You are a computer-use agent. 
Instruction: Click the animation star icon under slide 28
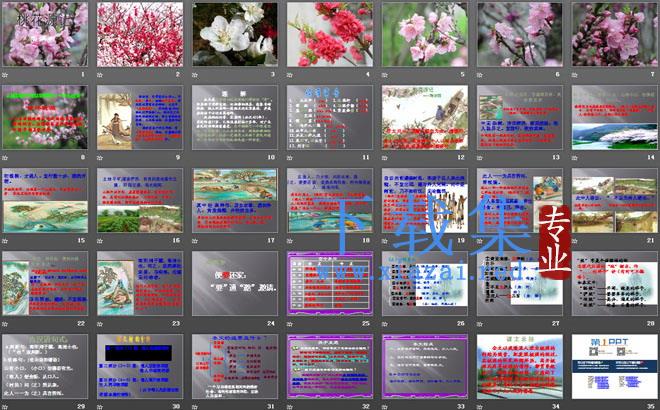click(575, 324)
